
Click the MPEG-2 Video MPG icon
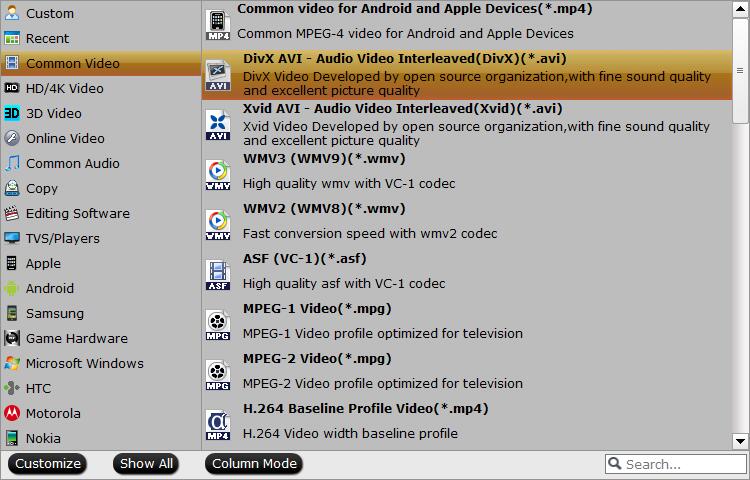tap(218, 375)
